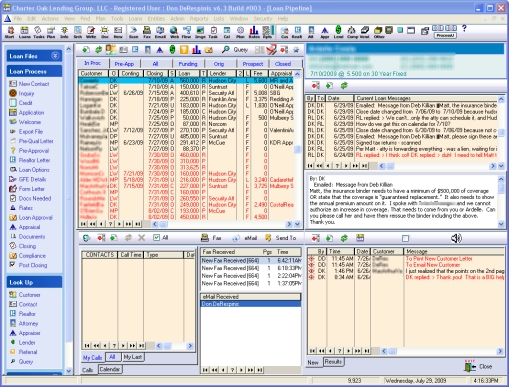The width and height of the screenshot is (509, 387).
Task: Click the Lender column header
Action: tap(222, 73)
